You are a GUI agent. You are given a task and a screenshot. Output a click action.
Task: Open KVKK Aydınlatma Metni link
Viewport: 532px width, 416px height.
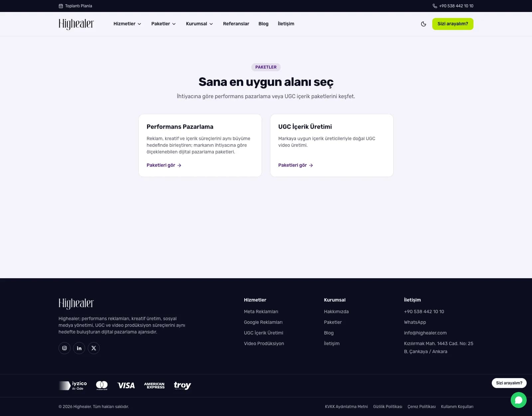coord(346,407)
